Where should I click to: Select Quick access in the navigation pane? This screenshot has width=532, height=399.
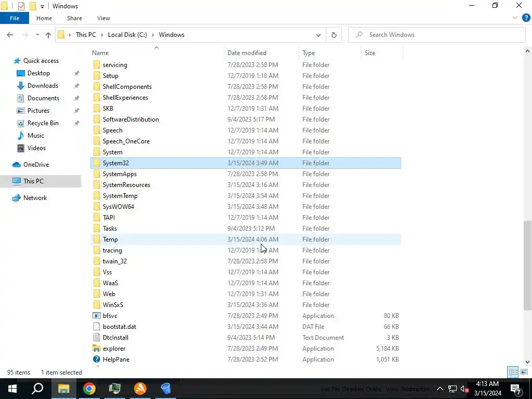[x=41, y=61]
